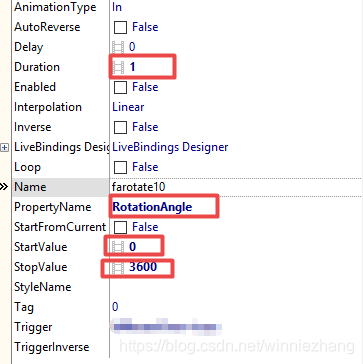Image resolution: width=363 pixels, height=364 pixels.
Task: Select the Inverse property label
Action: pyautogui.click(x=32, y=127)
